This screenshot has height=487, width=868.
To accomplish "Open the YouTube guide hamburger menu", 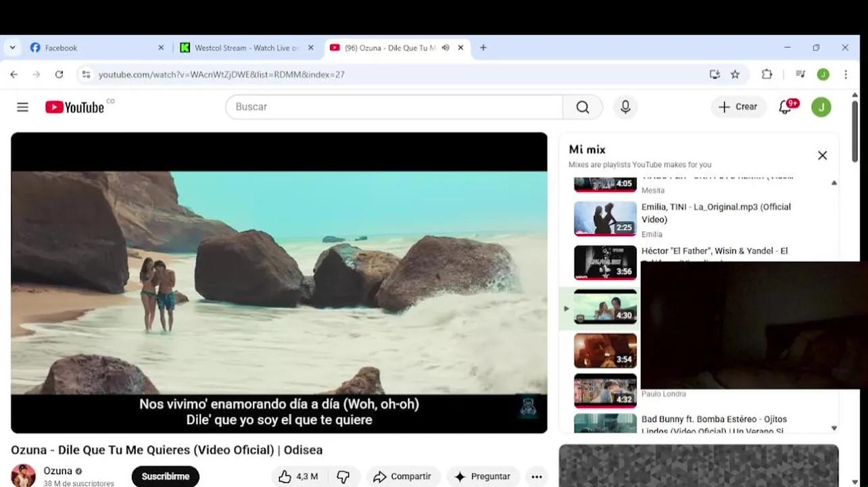I will coord(22,107).
